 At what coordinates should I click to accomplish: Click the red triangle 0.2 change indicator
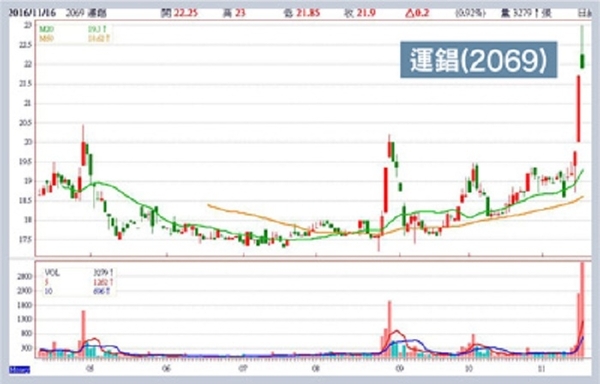click(417, 13)
